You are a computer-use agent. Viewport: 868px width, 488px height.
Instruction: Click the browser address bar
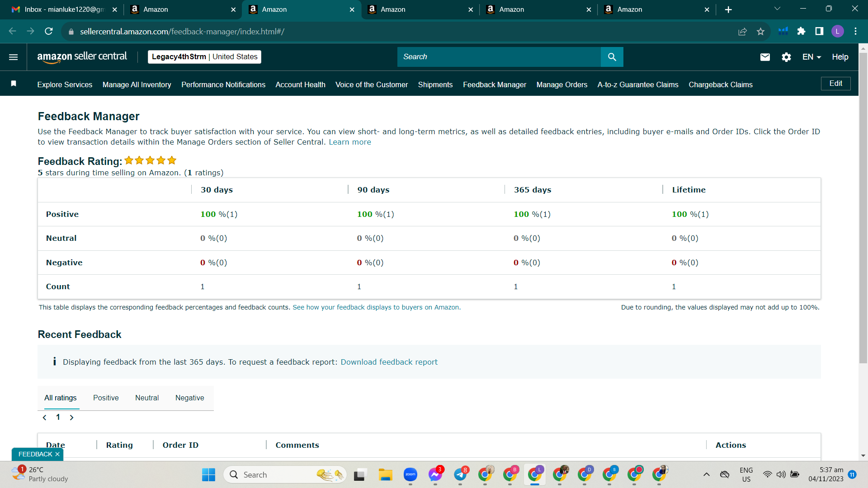402,32
